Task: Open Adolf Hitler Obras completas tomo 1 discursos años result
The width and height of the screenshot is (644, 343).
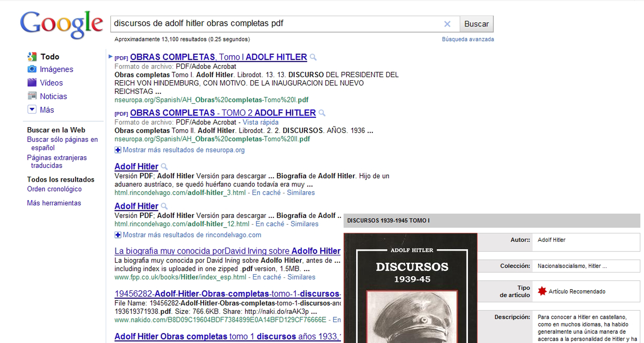Action: pos(228,336)
